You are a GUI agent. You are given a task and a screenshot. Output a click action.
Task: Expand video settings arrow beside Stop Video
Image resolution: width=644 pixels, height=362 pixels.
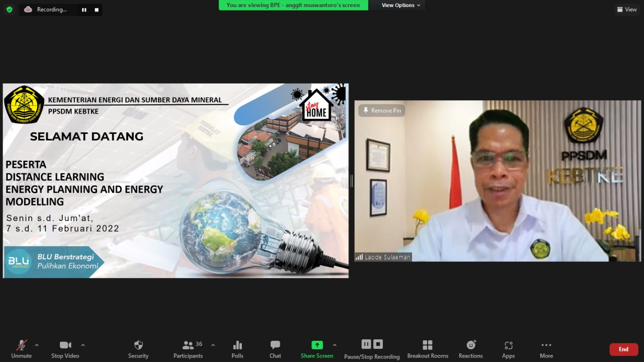pyautogui.click(x=83, y=345)
